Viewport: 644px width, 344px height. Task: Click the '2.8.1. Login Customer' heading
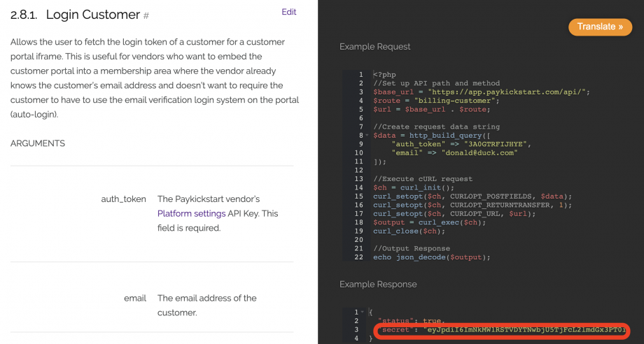coord(75,15)
